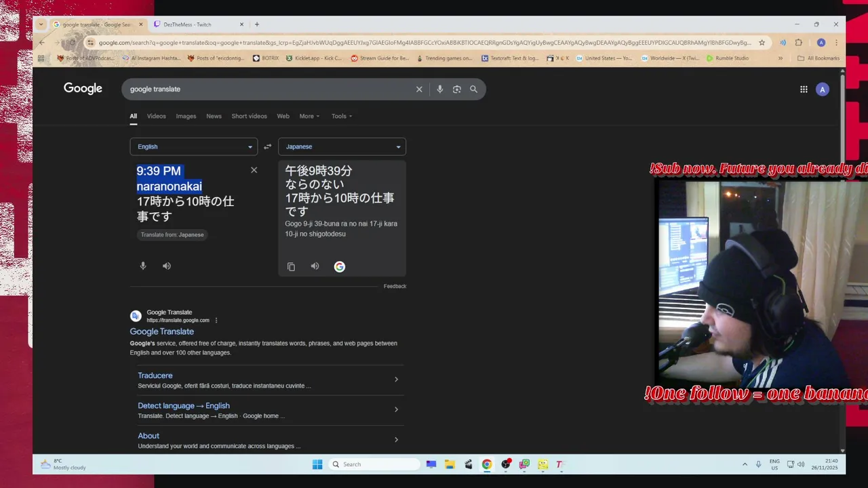Screen dimensions: 868x488
Task: Open the volume tray icon
Action: coord(801,464)
